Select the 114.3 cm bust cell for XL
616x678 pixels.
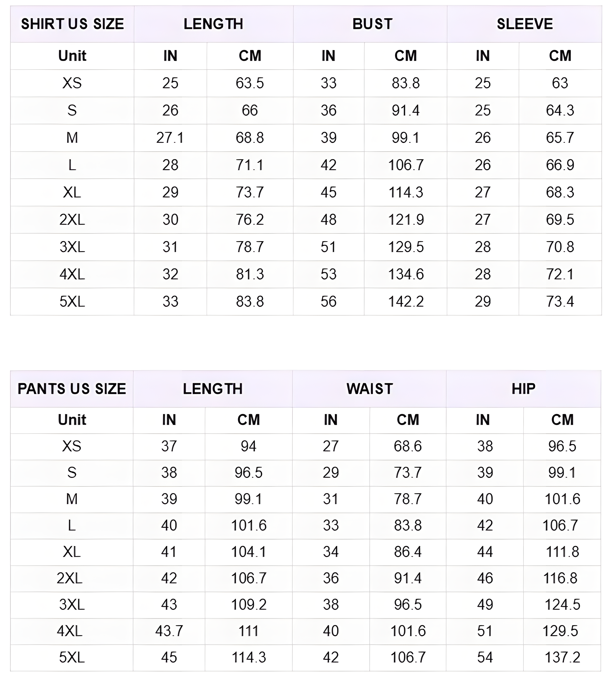[406, 192]
